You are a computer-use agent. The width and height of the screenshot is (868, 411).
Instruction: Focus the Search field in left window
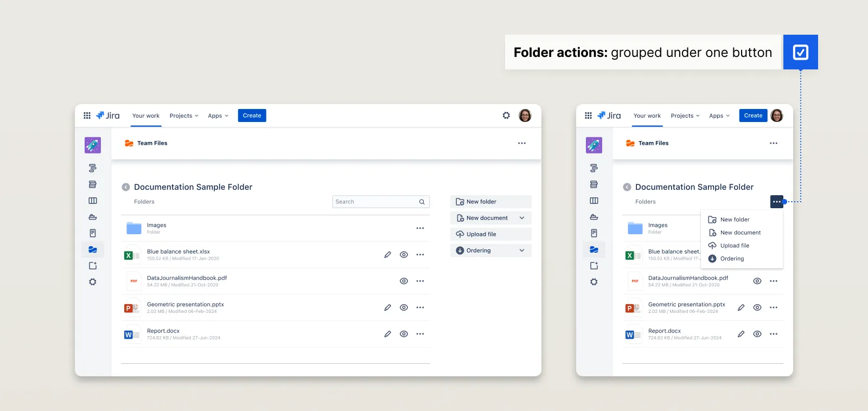(x=381, y=202)
